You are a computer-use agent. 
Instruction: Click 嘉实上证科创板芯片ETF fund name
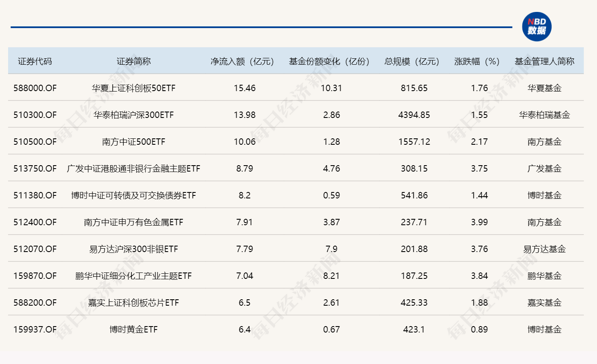click(x=133, y=303)
